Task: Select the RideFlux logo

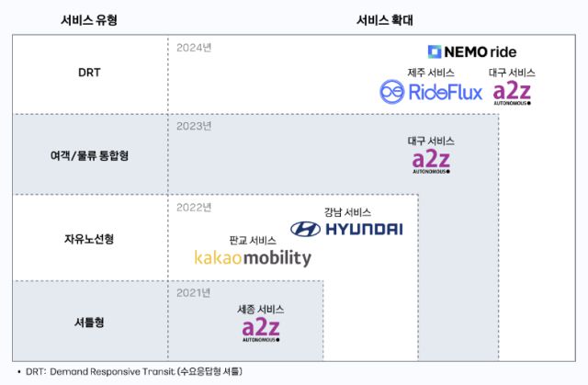Action: [x=430, y=92]
